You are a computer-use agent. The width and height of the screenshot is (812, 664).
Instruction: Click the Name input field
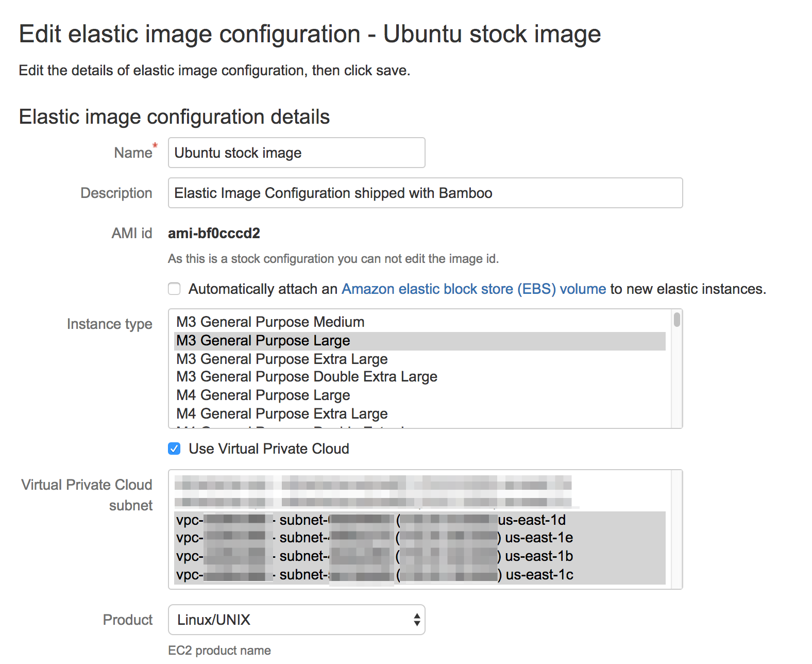(296, 153)
